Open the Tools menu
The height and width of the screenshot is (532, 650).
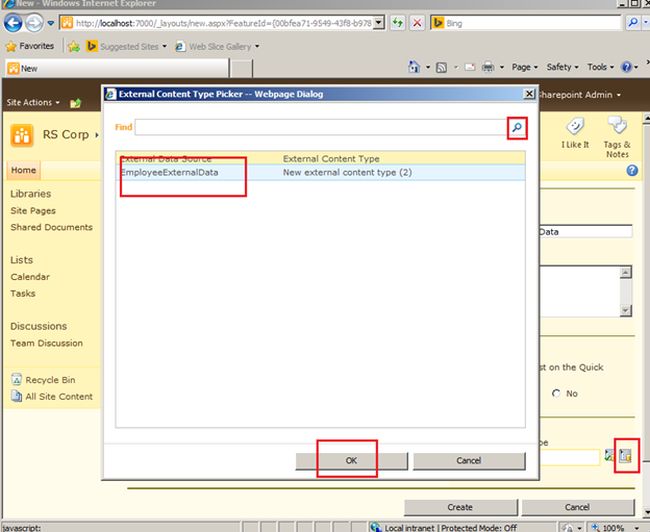coord(600,67)
